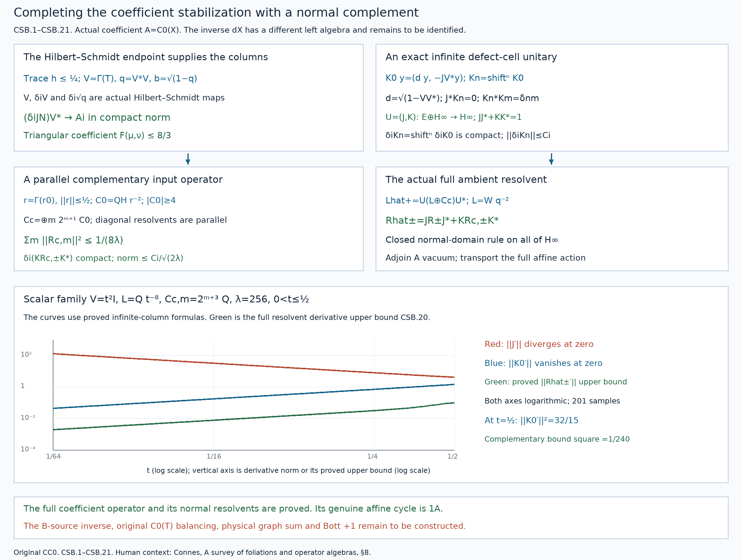Click legend entry 'Green: proved ||Rhat±′|| upper bound'
The height and width of the screenshot is (560, 742).
tap(555, 382)
